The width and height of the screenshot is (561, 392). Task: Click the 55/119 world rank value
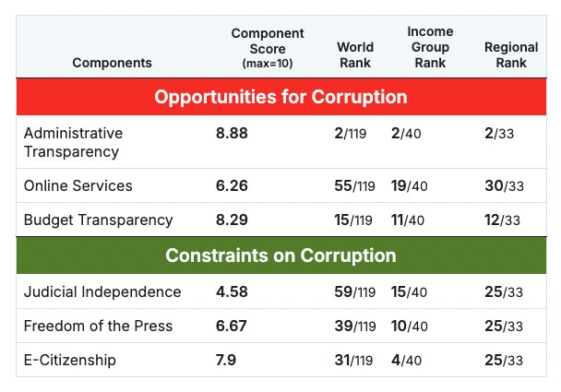click(354, 186)
